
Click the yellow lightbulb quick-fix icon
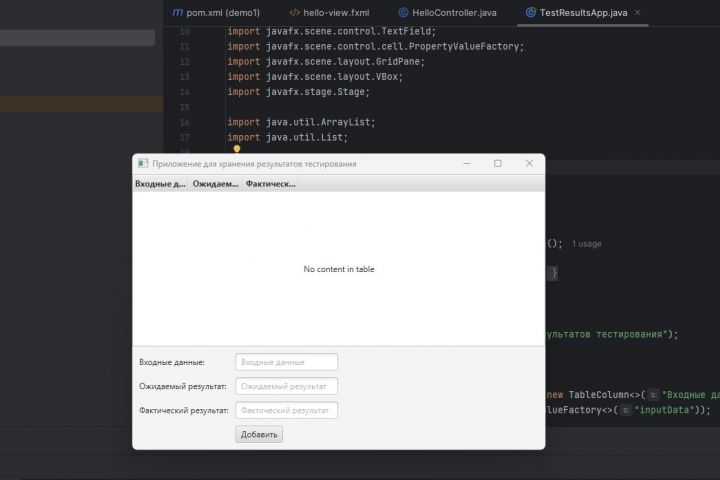click(x=236, y=148)
